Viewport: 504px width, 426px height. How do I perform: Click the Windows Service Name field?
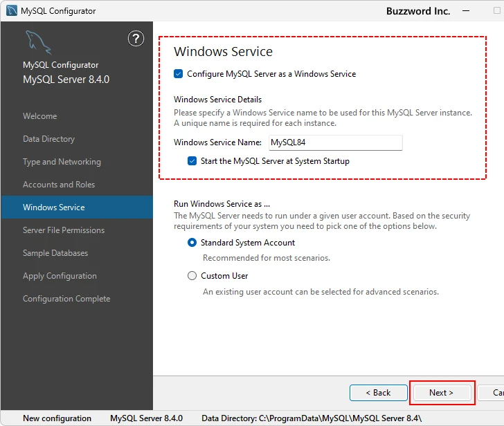pyautogui.click(x=335, y=142)
